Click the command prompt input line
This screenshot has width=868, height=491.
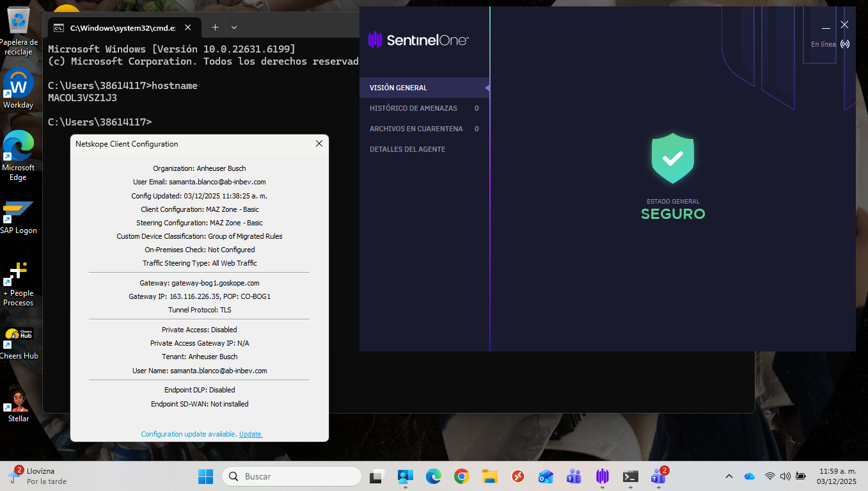point(100,122)
